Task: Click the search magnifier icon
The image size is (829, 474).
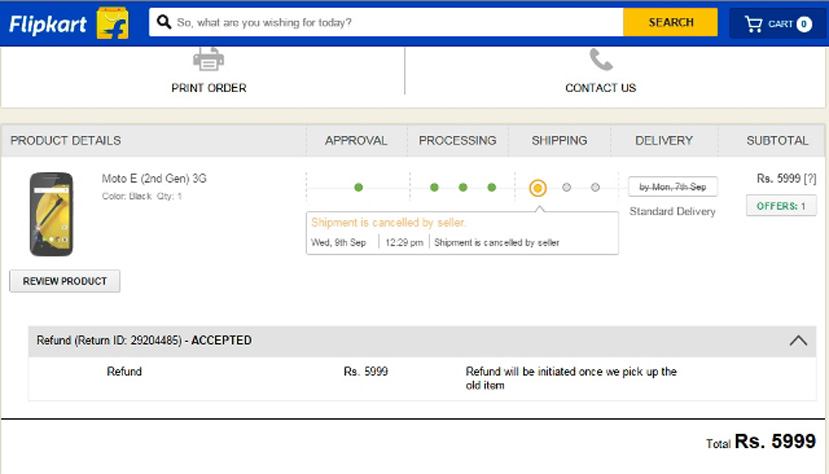Action: click(164, 22)
